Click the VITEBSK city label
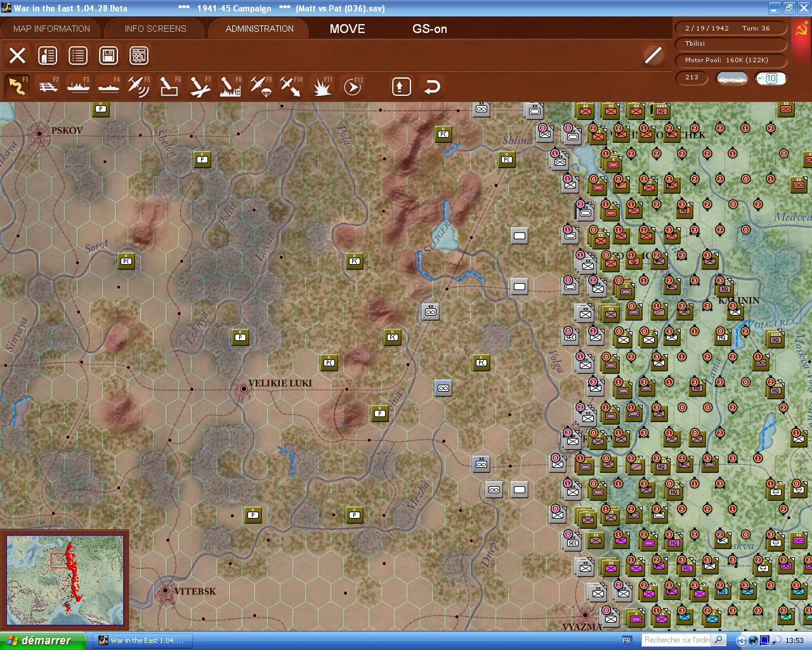 pyautogui.click(x=195, y=592)
